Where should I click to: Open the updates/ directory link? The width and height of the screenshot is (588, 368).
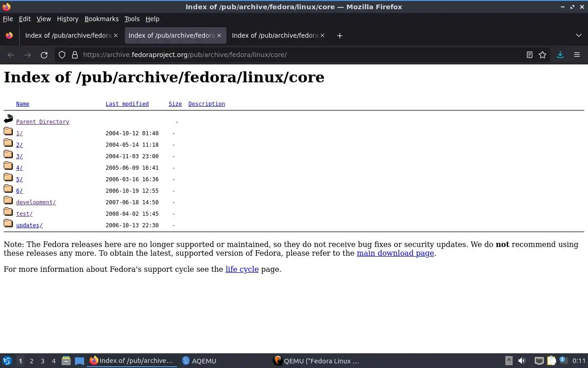(29, 225)
